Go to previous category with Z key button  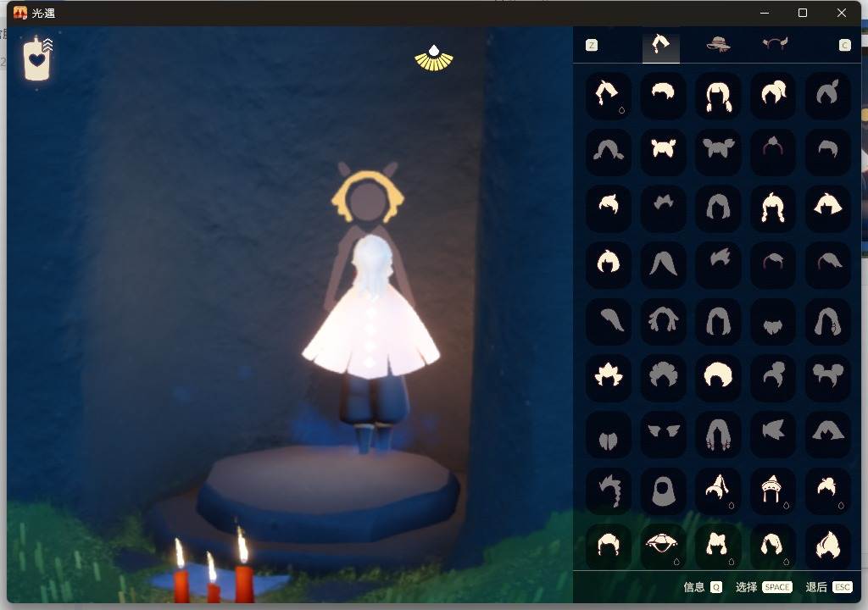[591, 45]
